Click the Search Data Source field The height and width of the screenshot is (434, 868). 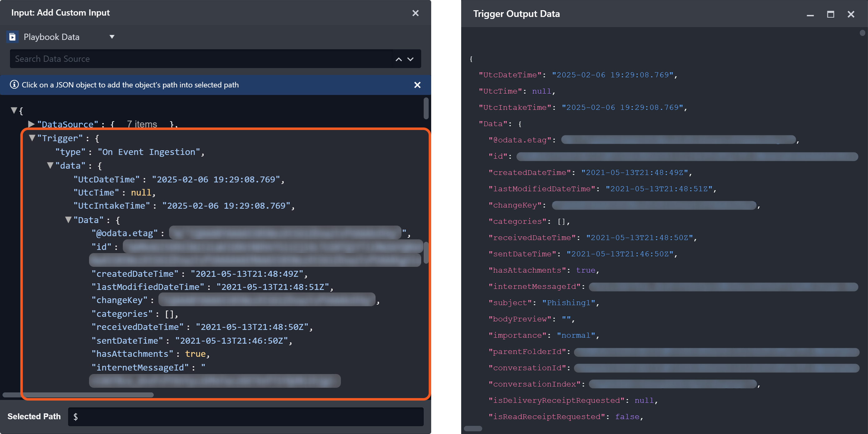tap(202, 59)
